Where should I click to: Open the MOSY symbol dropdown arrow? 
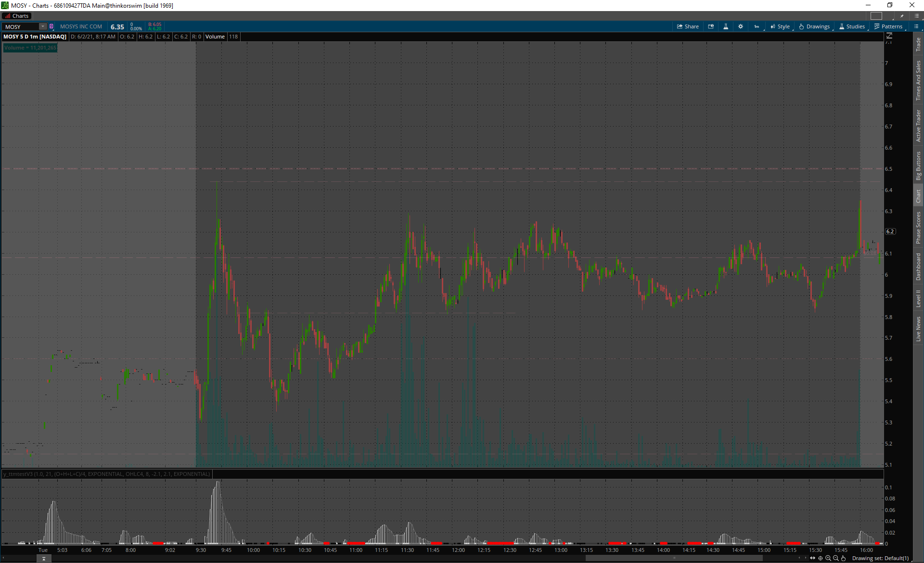pos(43,26)
